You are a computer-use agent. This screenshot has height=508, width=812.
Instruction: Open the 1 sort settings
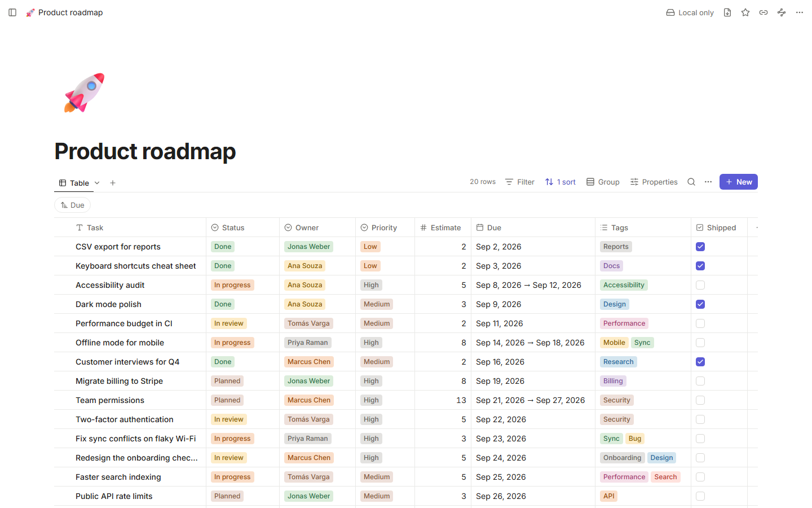click(561, 182)
